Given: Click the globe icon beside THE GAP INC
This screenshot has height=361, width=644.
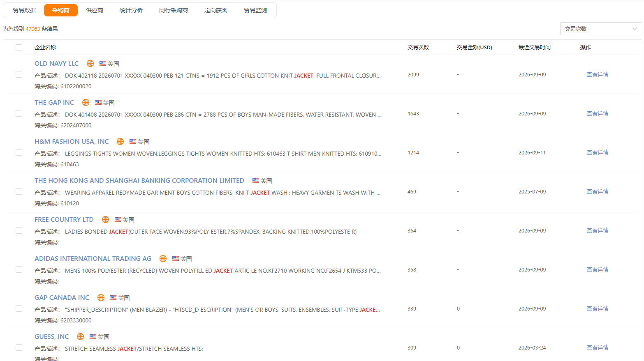Looking at the screenshot, I should point(86,102).
